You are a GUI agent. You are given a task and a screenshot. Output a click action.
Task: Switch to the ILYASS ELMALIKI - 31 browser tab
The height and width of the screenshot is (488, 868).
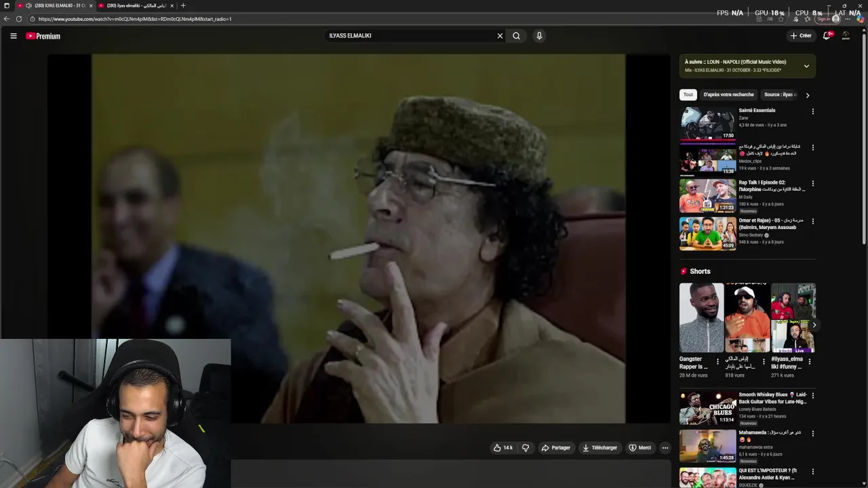[56, 5]
